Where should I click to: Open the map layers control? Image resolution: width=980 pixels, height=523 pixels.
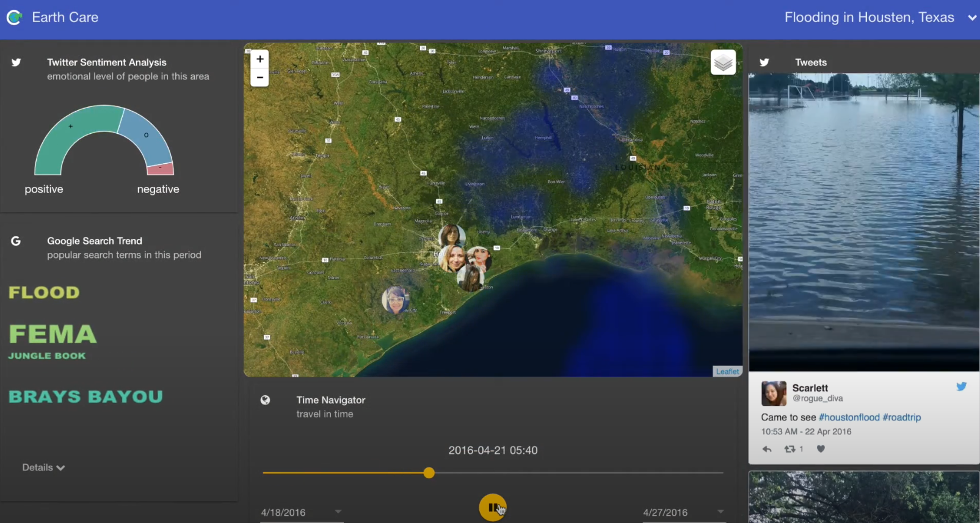[x=723, y=62]
